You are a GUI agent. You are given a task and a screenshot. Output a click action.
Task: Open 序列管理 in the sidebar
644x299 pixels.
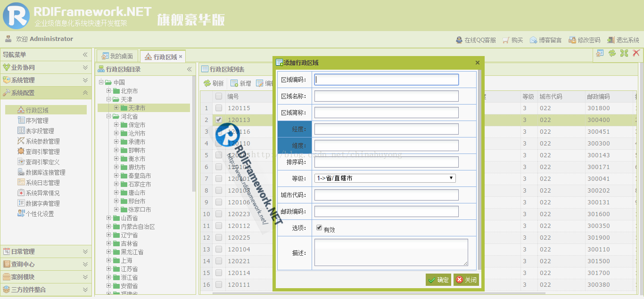point(37,121)
